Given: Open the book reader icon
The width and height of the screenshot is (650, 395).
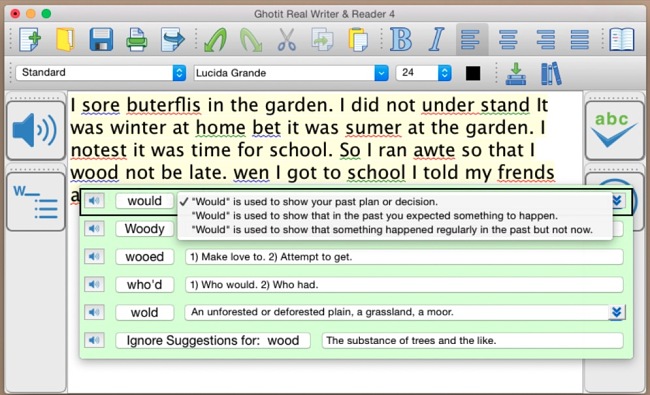Looking at the screenshot, I should [x=622, y=40].
